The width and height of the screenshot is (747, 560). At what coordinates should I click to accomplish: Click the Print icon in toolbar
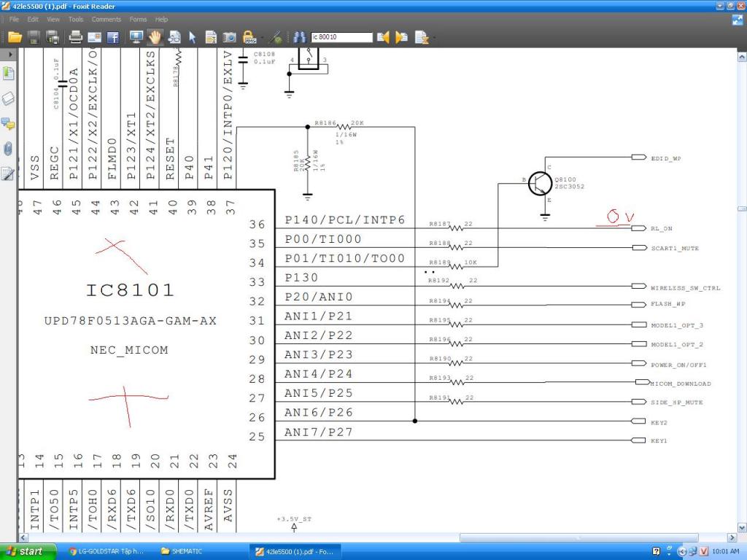(x=74, y=37)
